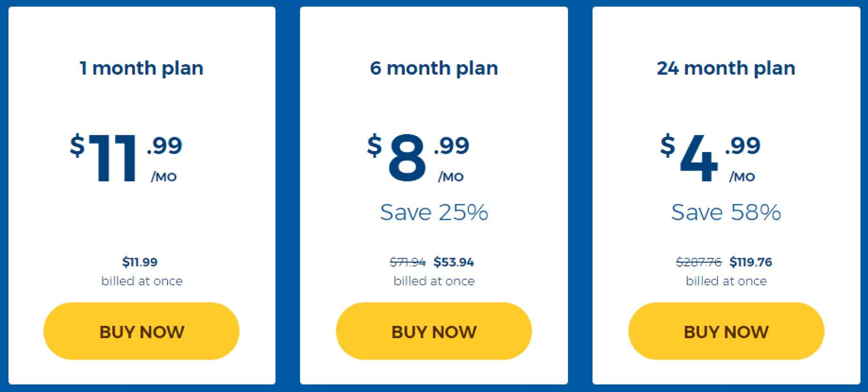Click the $4.99/mo large price

click(710, 158)
